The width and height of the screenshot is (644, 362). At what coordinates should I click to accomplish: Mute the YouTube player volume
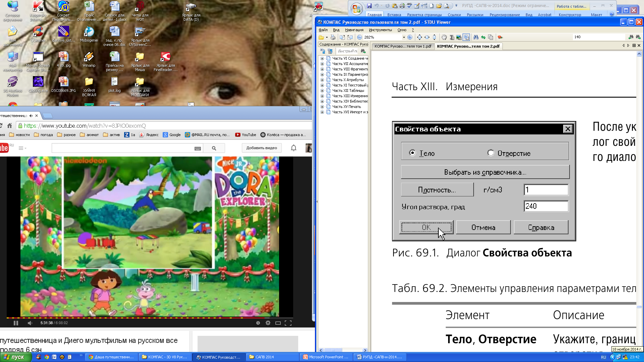(x=30, y=323)
